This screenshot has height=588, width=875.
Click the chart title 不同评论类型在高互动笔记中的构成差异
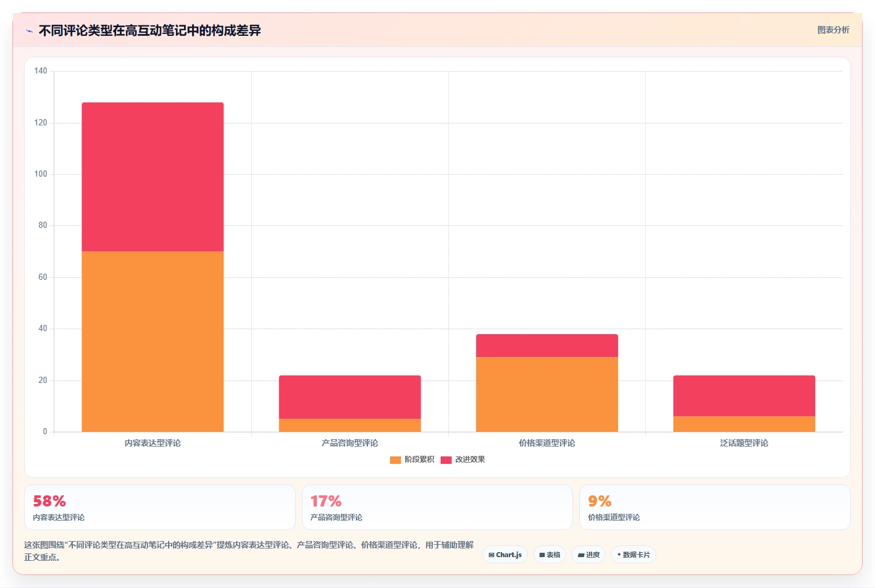[149, 31]
